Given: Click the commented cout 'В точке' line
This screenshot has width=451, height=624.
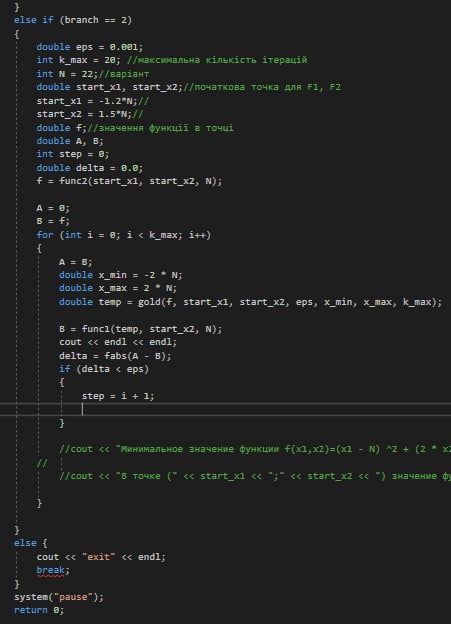Looking at the screenshot, I should coord(255,476).
